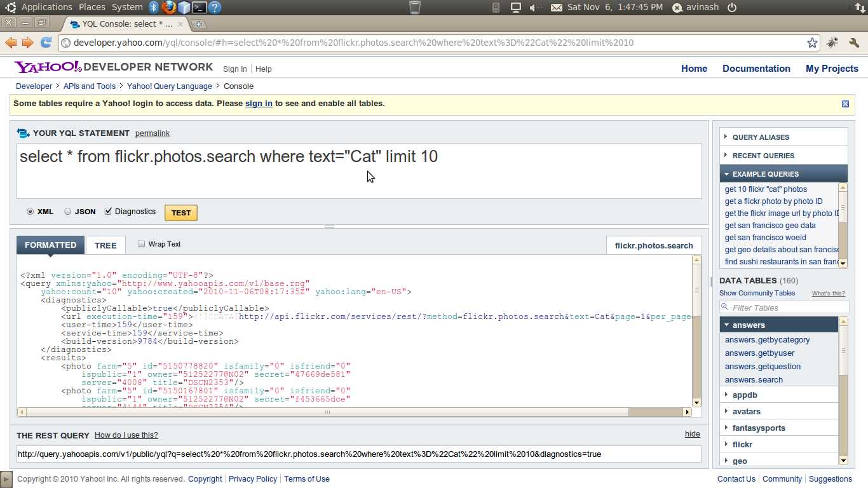Launch Firefox from the top panel
Screen dimensions: 868x488
coord(168,8)
